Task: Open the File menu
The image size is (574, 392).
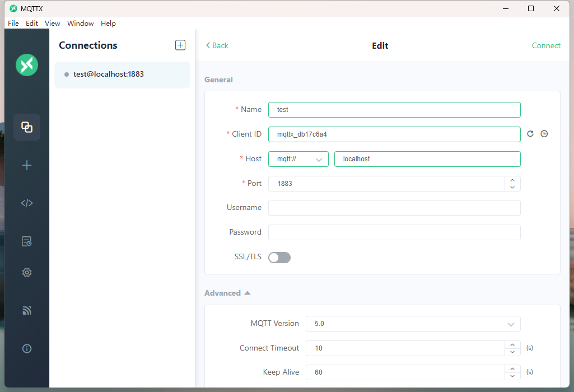Action: (13, 24)
